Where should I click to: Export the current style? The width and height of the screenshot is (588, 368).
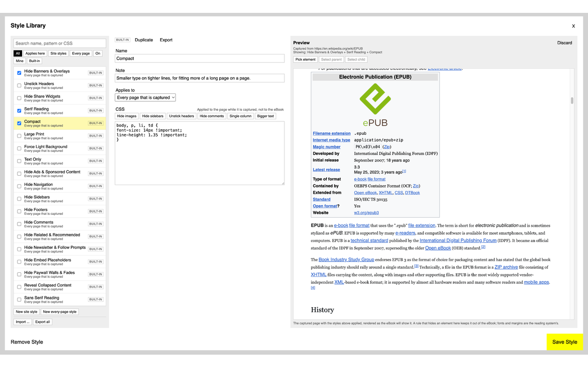166,40
